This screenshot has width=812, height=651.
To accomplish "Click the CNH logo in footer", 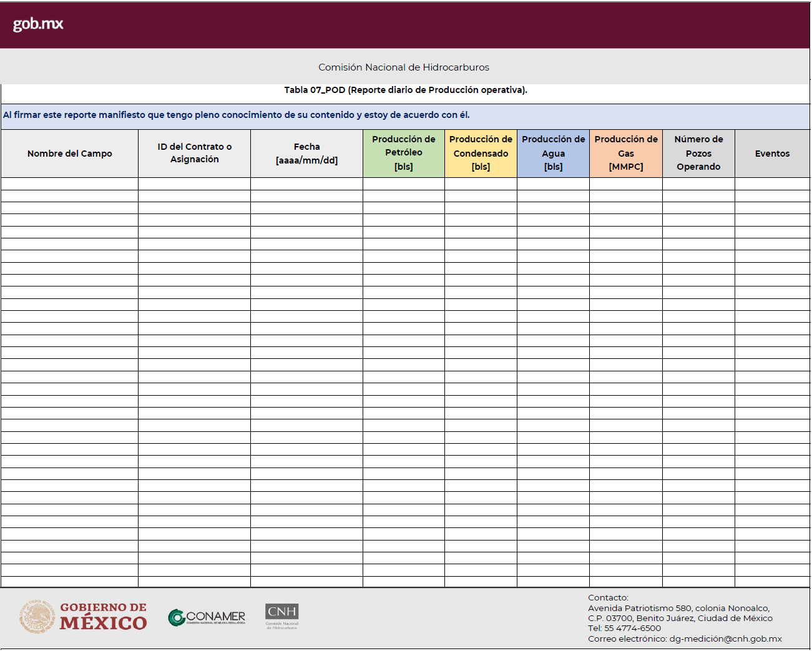I will point(282,616).
